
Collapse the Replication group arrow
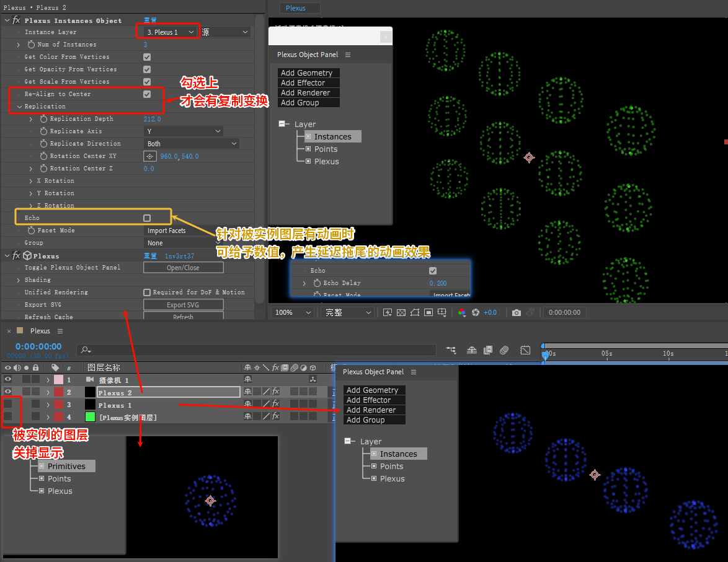click(19, 107)
